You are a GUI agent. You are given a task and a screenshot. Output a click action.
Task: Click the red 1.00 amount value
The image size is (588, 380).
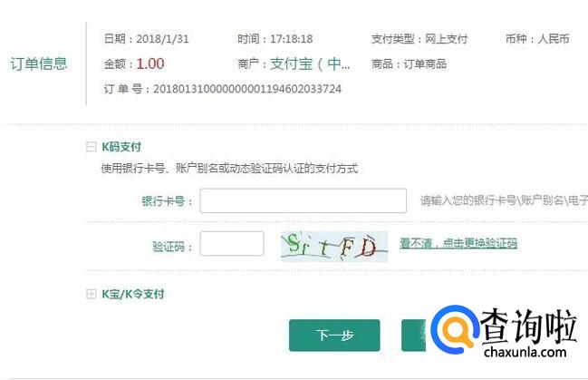click(150, 63)
